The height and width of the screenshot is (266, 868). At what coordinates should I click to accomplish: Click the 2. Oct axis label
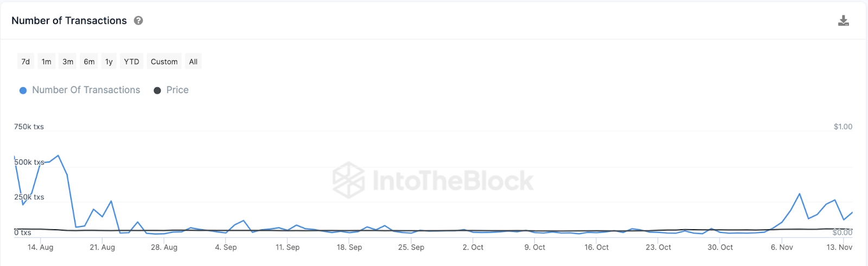point(473,247)
